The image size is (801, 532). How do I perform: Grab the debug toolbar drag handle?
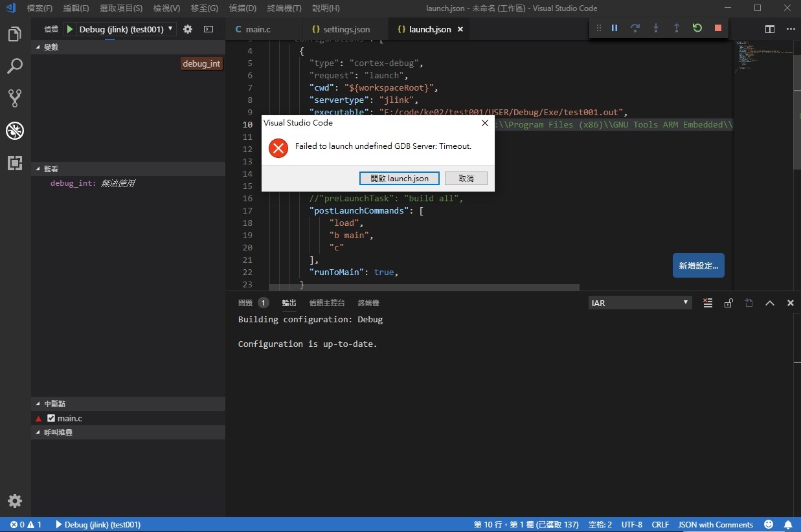point(598,28)
